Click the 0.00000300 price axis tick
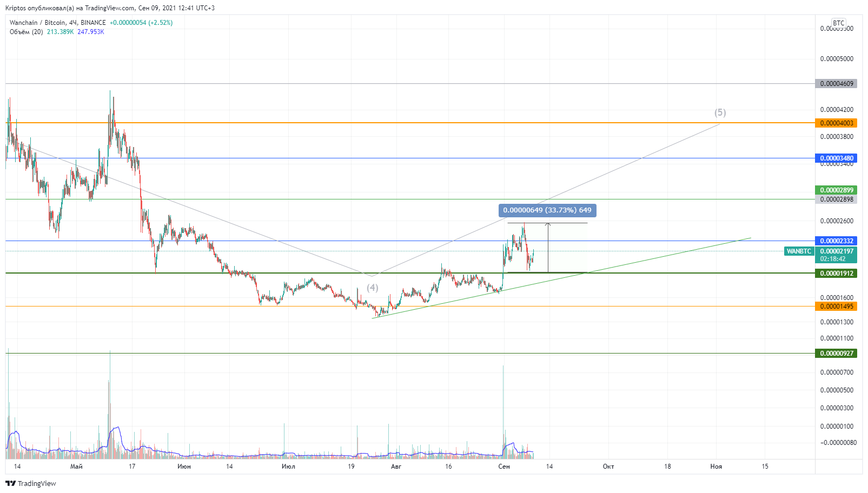This screenshot has height=493, width=868. [x=837, y=408]
